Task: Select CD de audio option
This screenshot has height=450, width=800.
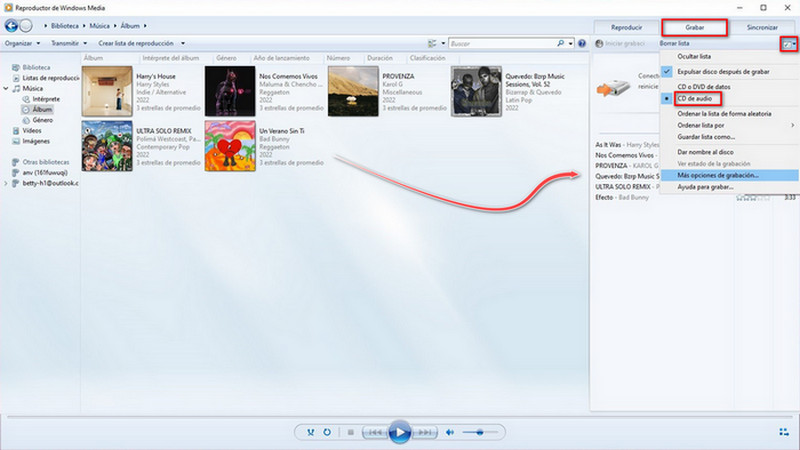Action: pos(694,98)
